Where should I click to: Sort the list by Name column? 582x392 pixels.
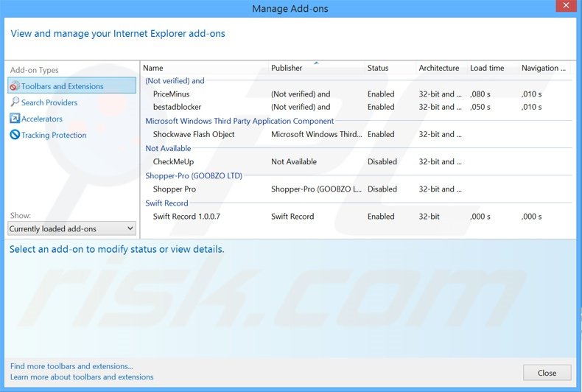point(153,68)
